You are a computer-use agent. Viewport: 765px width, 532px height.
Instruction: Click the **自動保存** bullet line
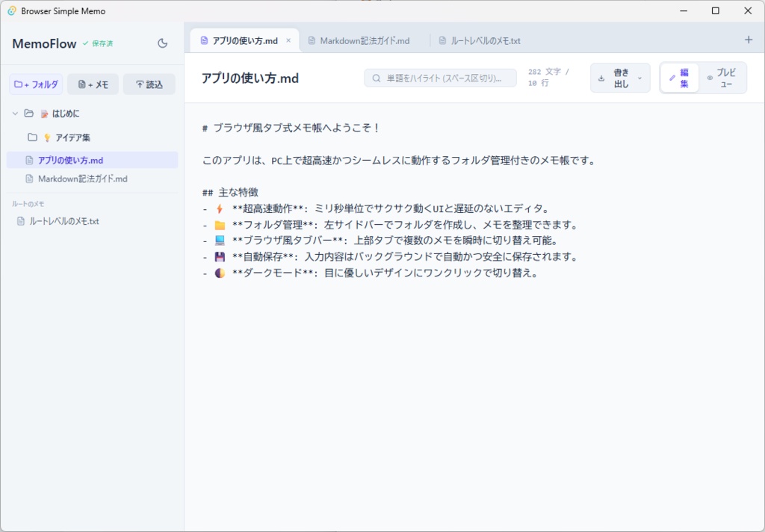click(x=390, y=257)
